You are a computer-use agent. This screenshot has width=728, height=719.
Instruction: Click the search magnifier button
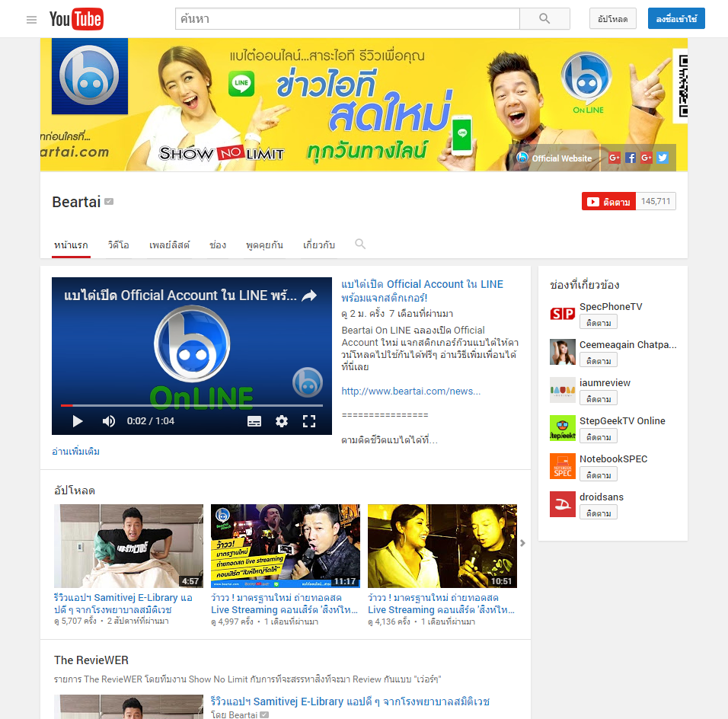point(544,19)
